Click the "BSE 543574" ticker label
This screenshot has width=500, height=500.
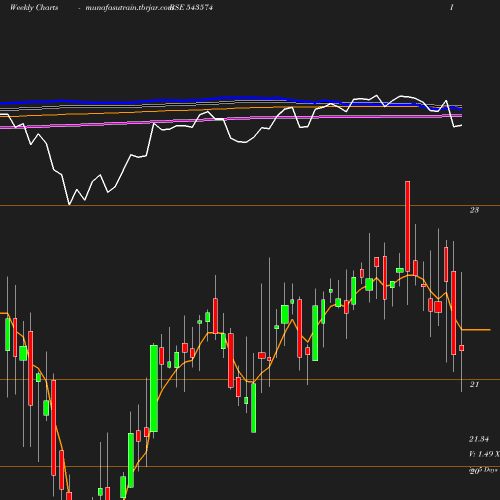192,7
